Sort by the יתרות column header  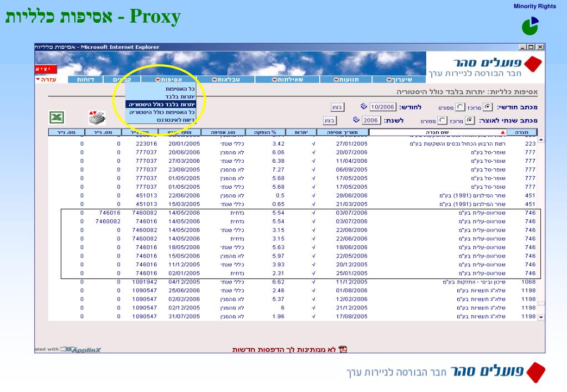click(x=301, y=132)
